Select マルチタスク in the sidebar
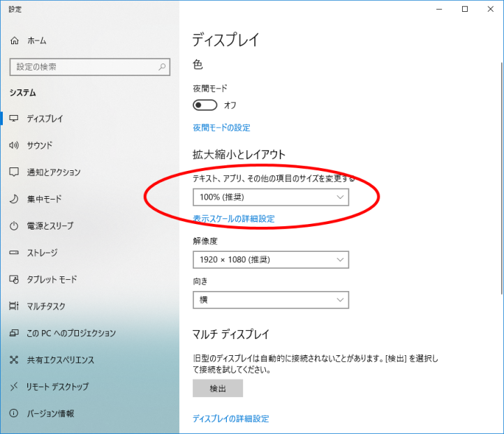This screenshot has width=504, height=434. coord(89,306)
